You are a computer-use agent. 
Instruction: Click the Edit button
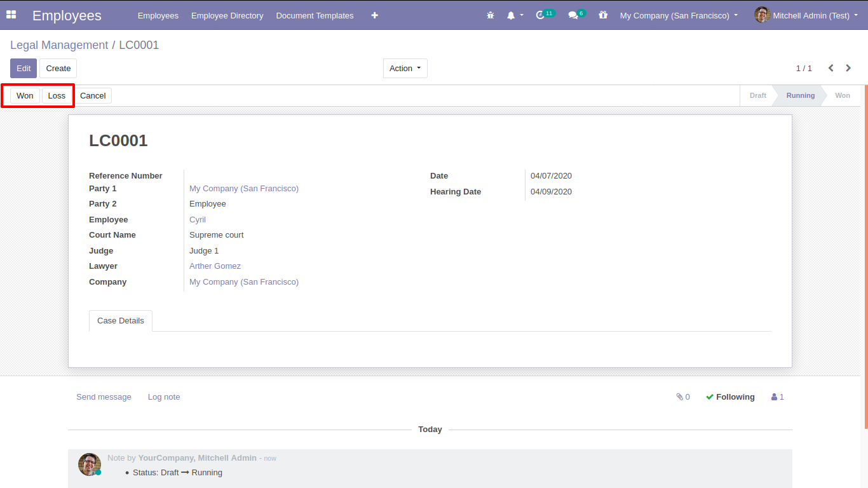pos(24,69)
